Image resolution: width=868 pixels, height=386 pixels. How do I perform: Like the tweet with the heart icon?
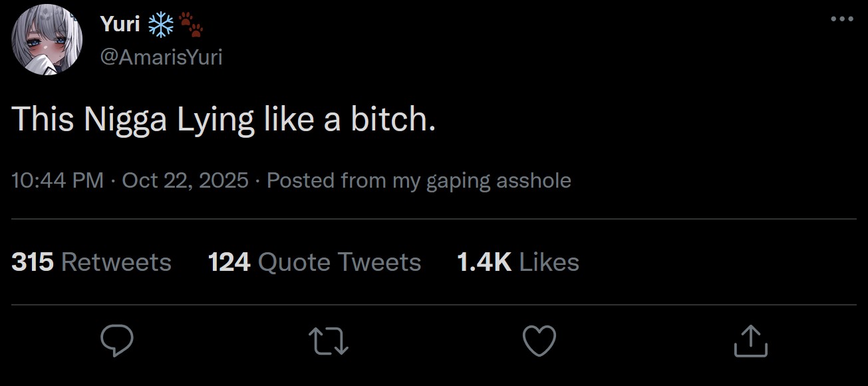click(x=539, y=341)
